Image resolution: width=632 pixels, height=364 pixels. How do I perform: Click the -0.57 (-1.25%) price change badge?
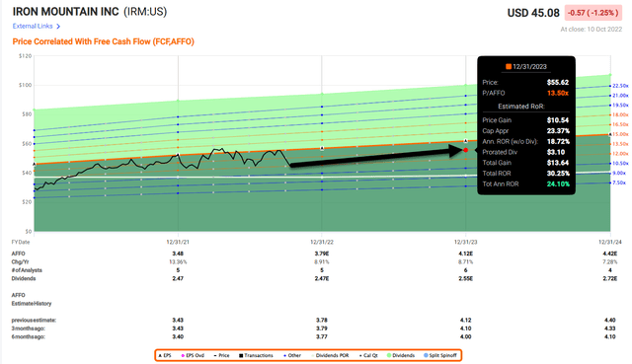point(592,13)
